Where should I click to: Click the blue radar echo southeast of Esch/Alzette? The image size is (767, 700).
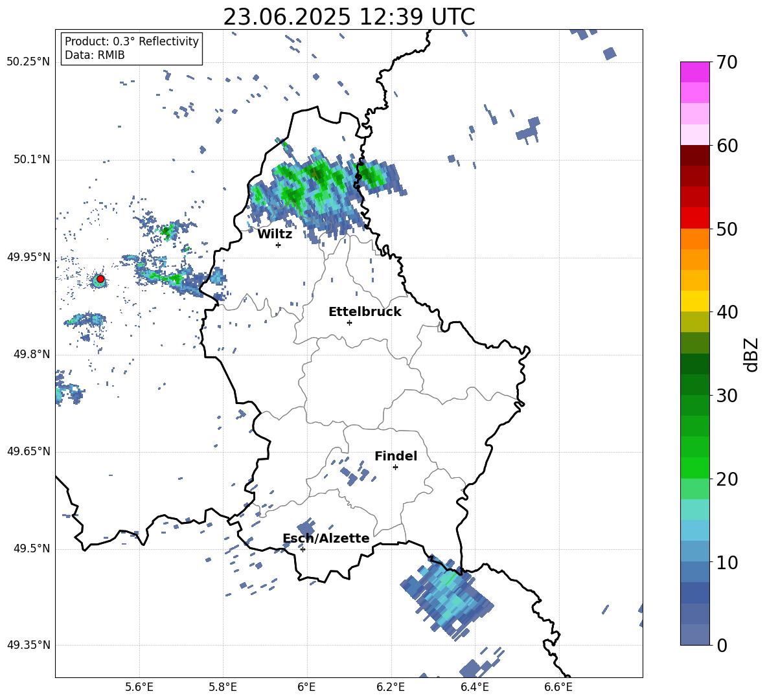coord(446,597)
